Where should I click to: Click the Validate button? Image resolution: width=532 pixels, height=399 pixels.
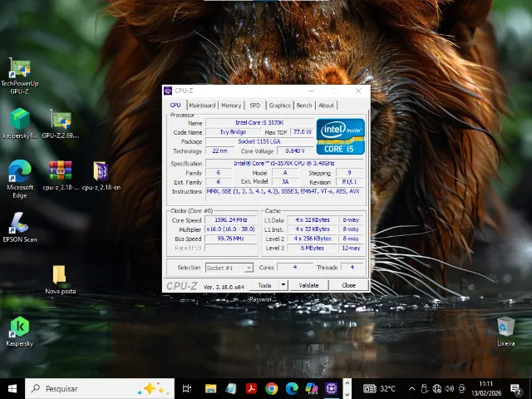click(x=308, y=285)
